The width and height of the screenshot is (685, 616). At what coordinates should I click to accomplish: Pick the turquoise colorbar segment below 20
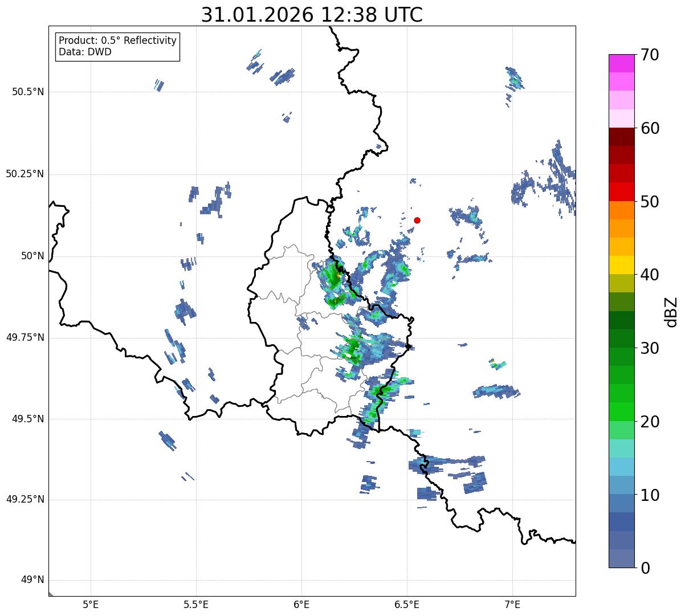coord(621,448)
